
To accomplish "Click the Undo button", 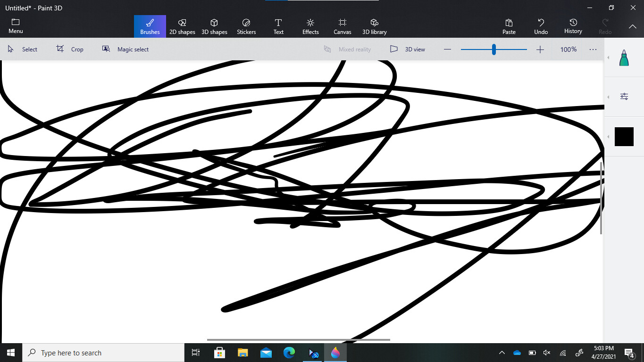I will click(541, 26).
